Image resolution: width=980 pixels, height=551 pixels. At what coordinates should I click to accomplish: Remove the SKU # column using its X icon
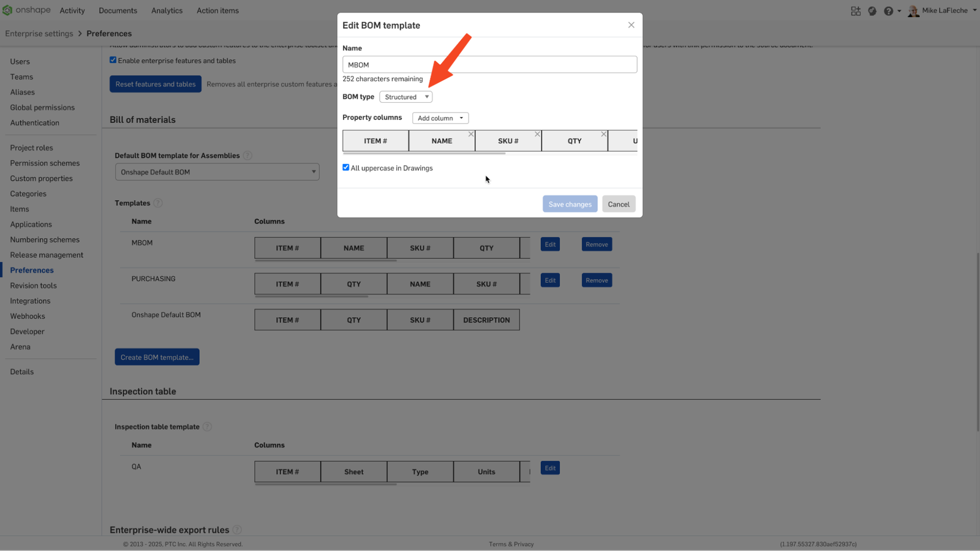pyautogui.click(x=537, y=134)
